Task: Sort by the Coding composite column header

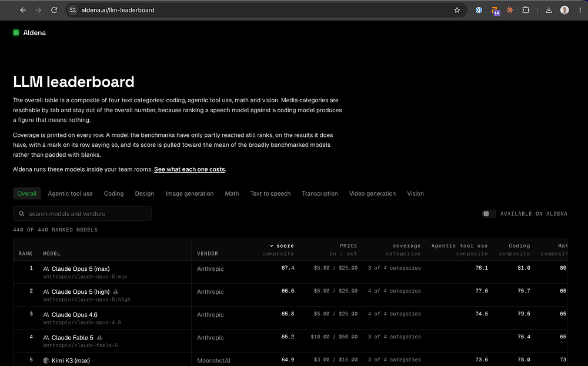Action: [514, 250]
